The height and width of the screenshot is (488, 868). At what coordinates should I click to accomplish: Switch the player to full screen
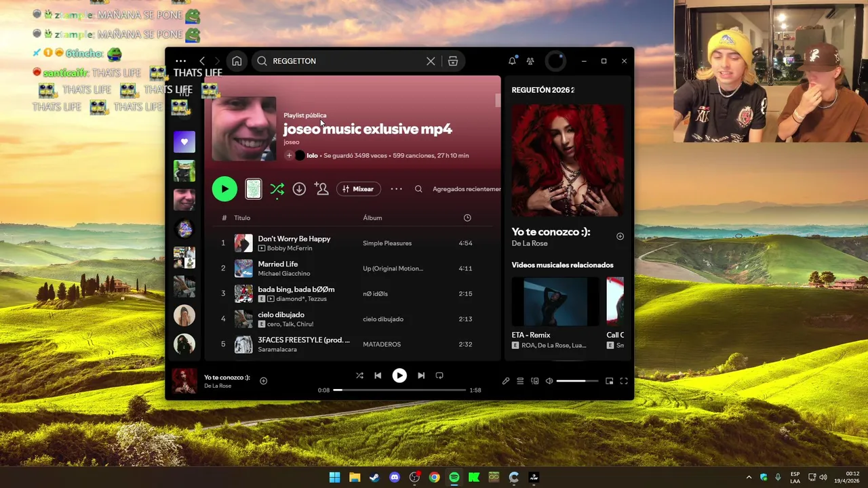[x=624, y=381]
